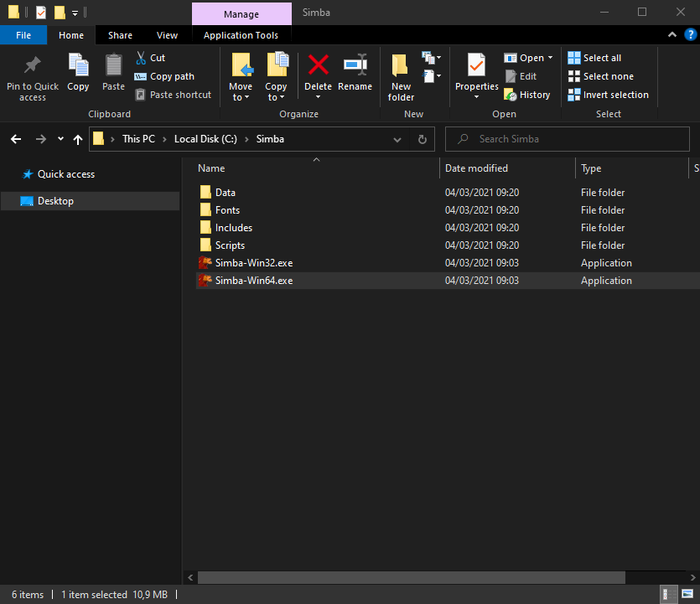
Task: Open the Move to dropdown
Action: pos(241,92)
